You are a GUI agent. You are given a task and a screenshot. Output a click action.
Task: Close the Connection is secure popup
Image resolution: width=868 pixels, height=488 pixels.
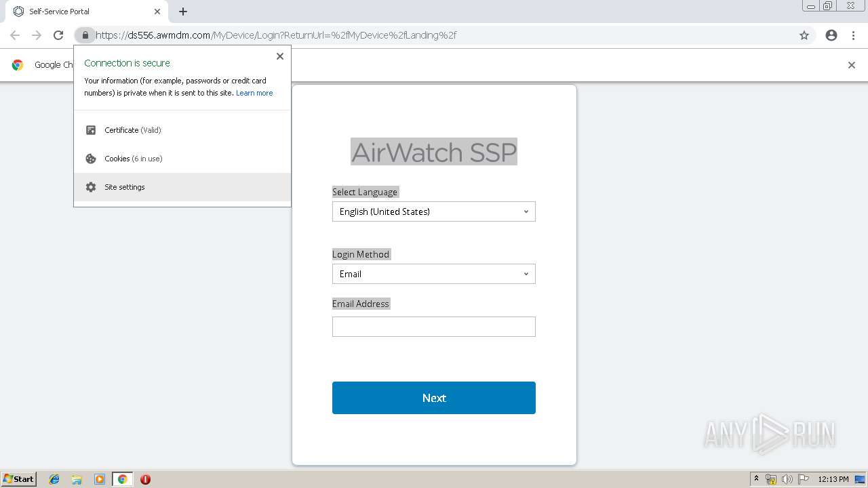(x=279, y=56)
